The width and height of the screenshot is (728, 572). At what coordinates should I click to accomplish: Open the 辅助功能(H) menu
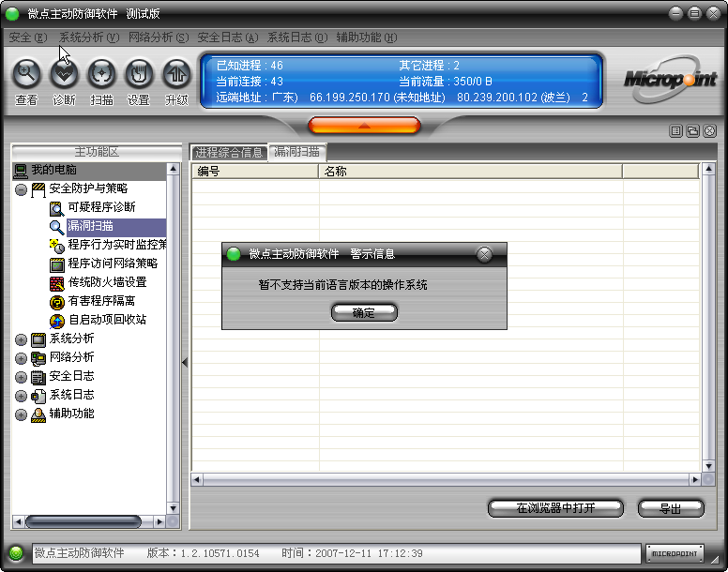tap(366, 38)
